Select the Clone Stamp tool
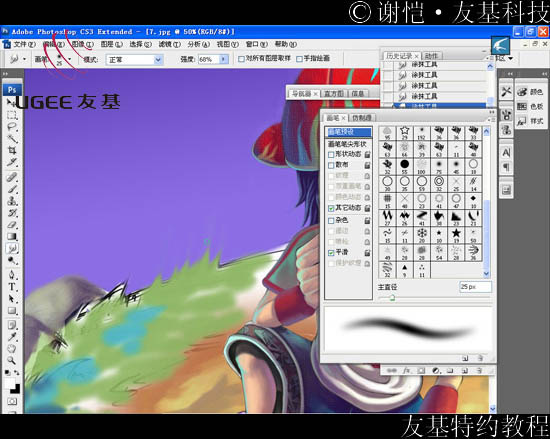 [x=12, y=201]
